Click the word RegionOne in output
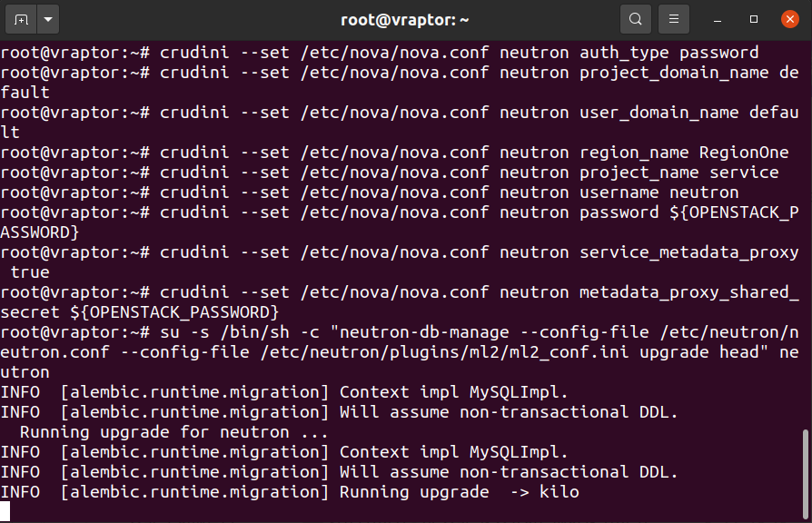 coord(744,153)
